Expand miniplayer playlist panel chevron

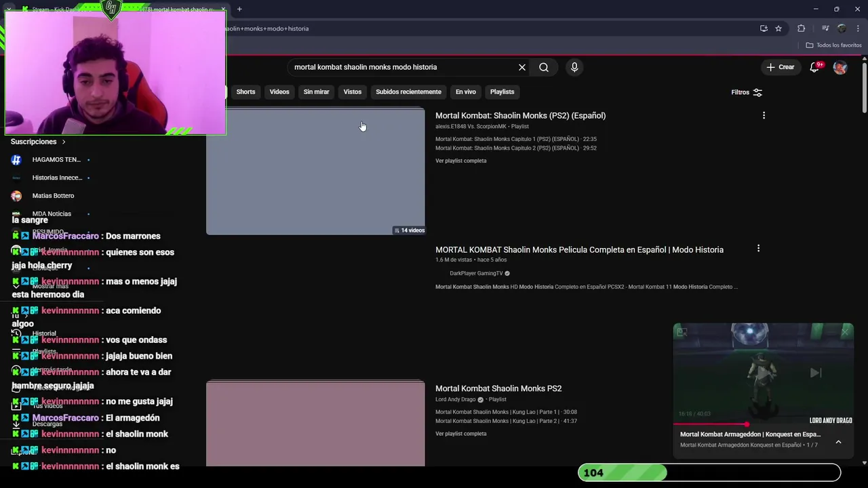tap(838, 442)
